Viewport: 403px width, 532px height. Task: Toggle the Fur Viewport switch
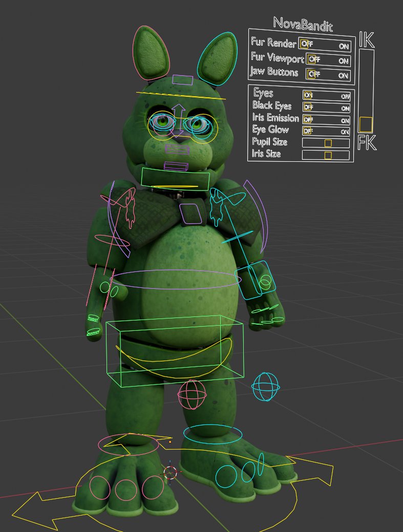pyautogui.click(x=328, y=60)
